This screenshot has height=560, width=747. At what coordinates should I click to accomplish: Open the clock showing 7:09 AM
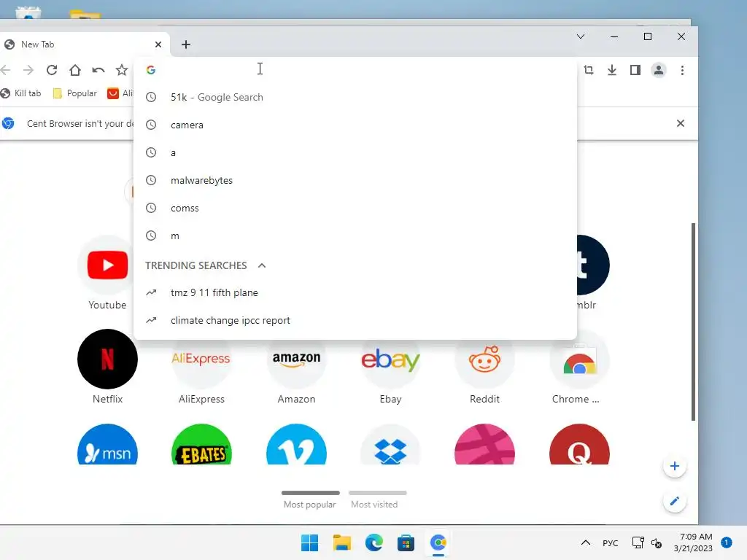pos(693,542)
